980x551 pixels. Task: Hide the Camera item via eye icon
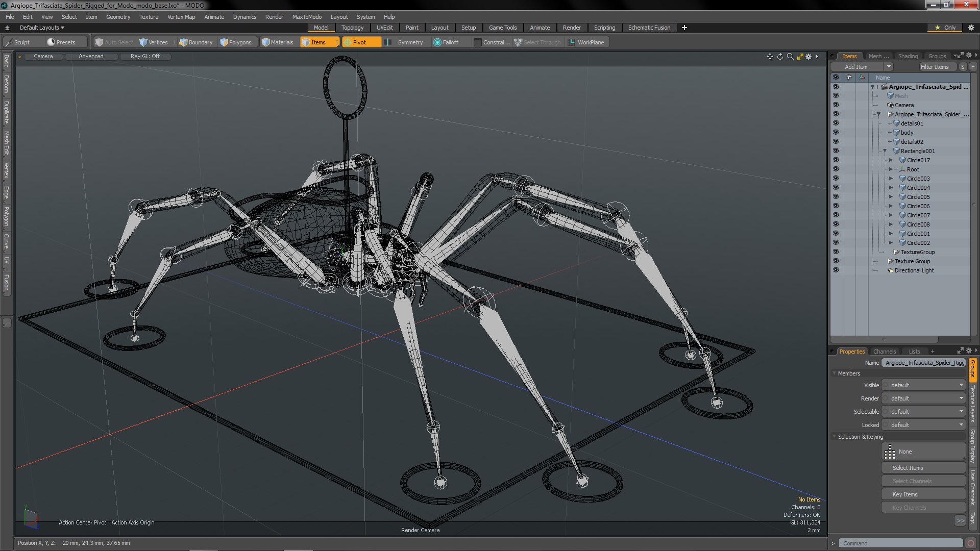[x=836, y=105]
